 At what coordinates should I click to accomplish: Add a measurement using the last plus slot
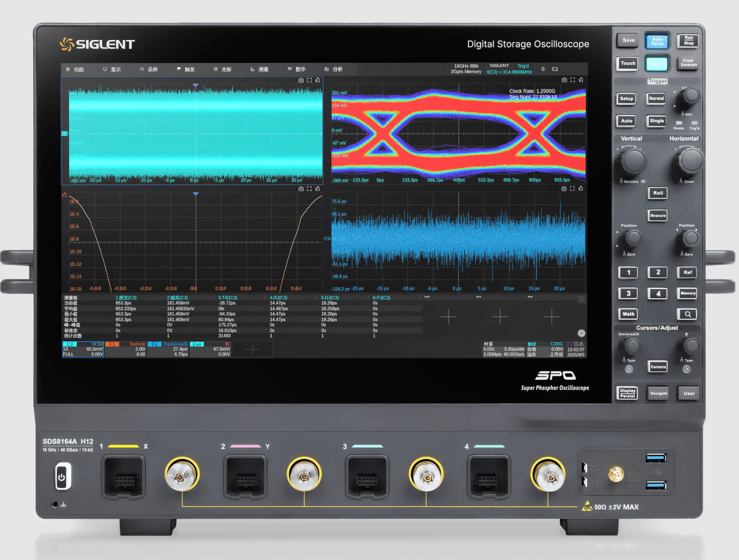(551, 316)
